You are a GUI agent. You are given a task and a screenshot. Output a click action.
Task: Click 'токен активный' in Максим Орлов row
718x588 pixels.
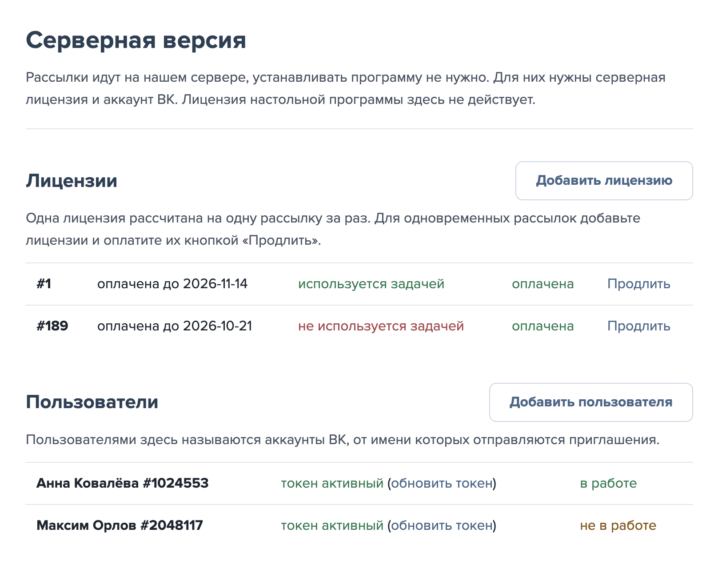tap(332, 525)
